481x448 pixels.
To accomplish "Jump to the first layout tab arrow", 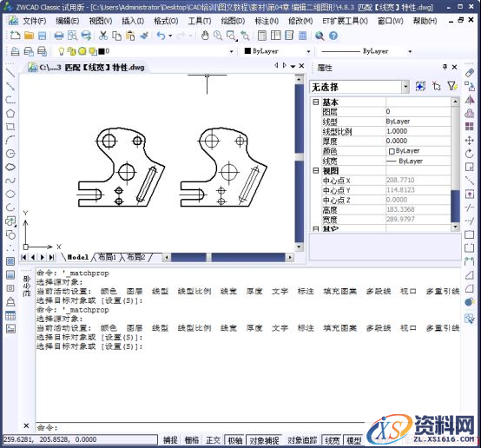I will point(23,257).
